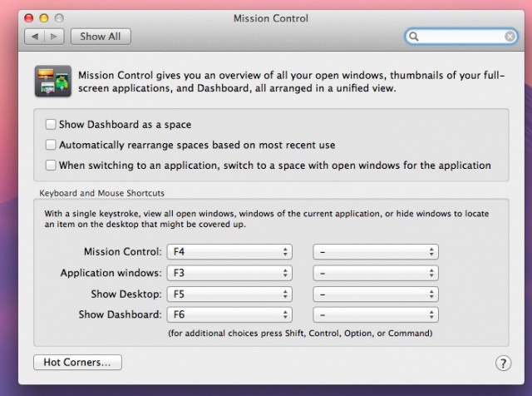Go back with the left arrow button

pyautogui.click(x=35, y=37)
